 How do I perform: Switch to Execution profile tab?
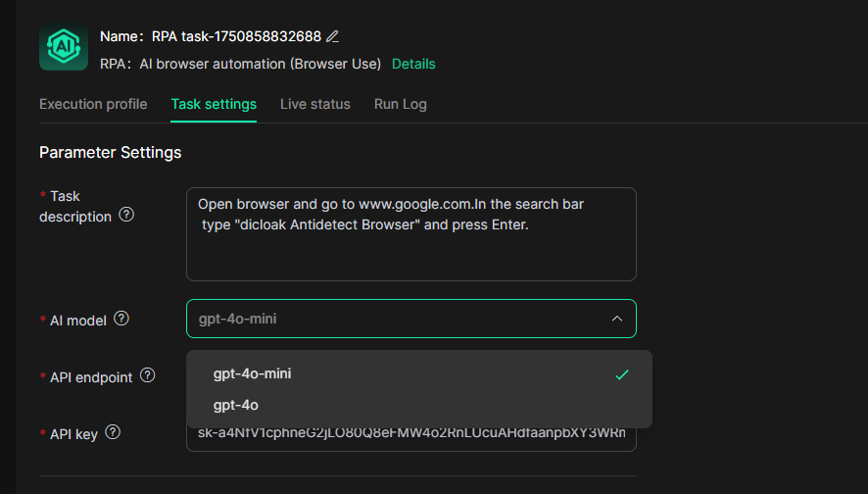tap(93, 104)
